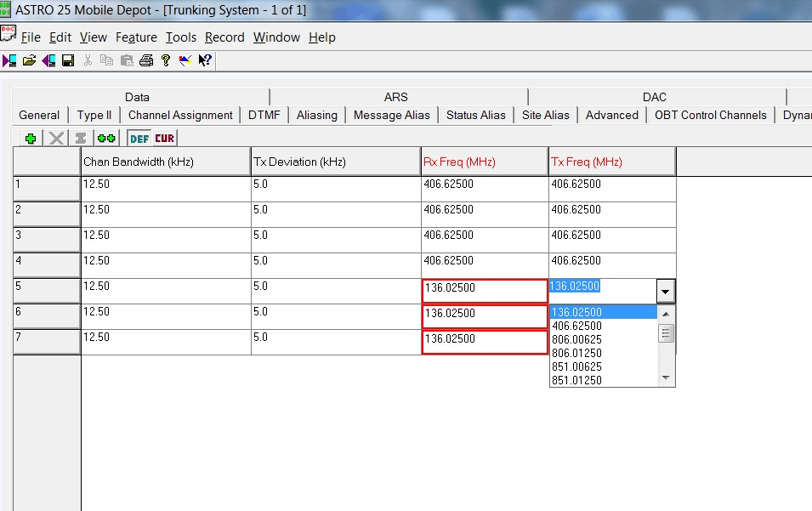Viewport: 812px width, 511px height.
Task: Toggle the CUR current values button
Action: point(164,139)
